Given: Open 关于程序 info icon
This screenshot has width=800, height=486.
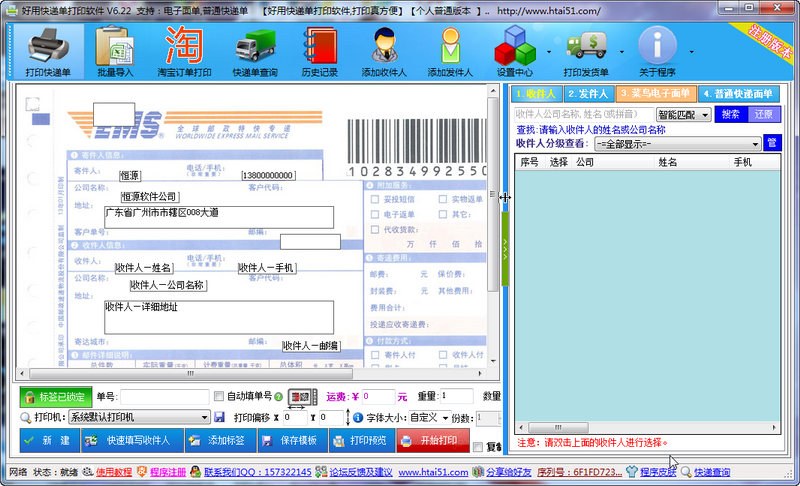Looking at the screenshot, I should [x=657, y=52].
